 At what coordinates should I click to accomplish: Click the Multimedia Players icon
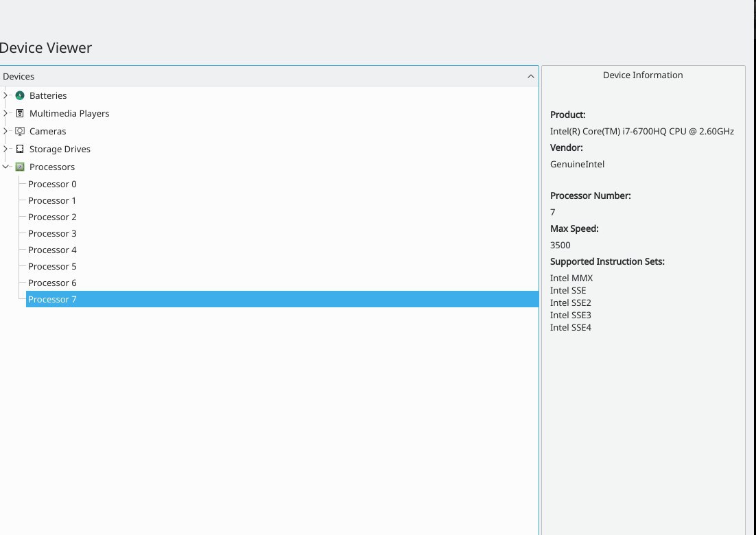point(20,113)
